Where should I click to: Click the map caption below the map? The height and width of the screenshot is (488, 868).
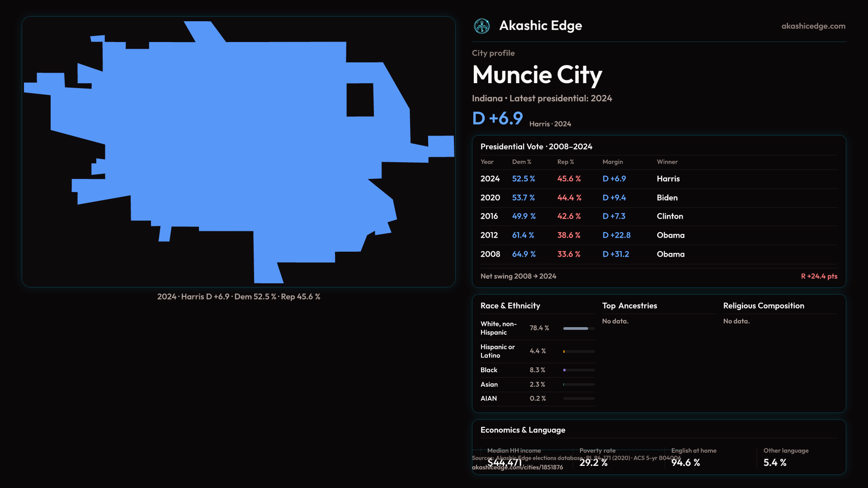238,297
